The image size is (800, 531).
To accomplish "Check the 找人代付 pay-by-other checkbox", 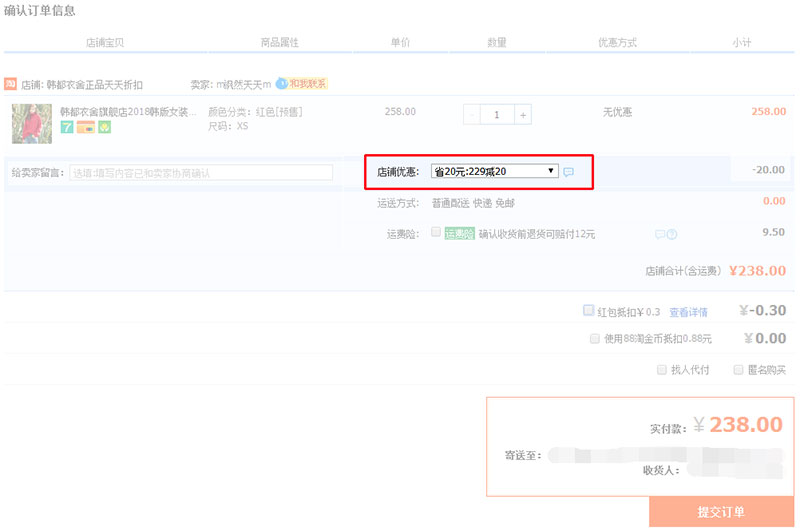I will tap(662, 369).
